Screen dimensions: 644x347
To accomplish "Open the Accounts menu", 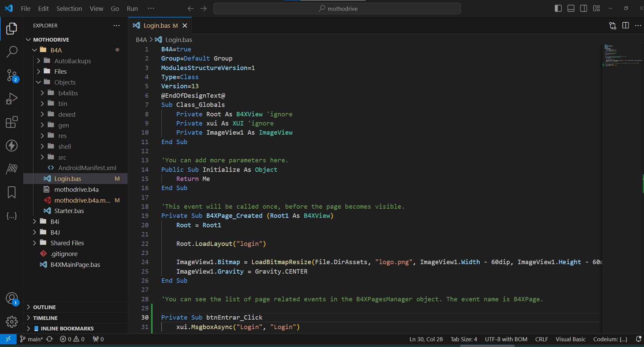I will pyautogui.click(x=11, y=299).
